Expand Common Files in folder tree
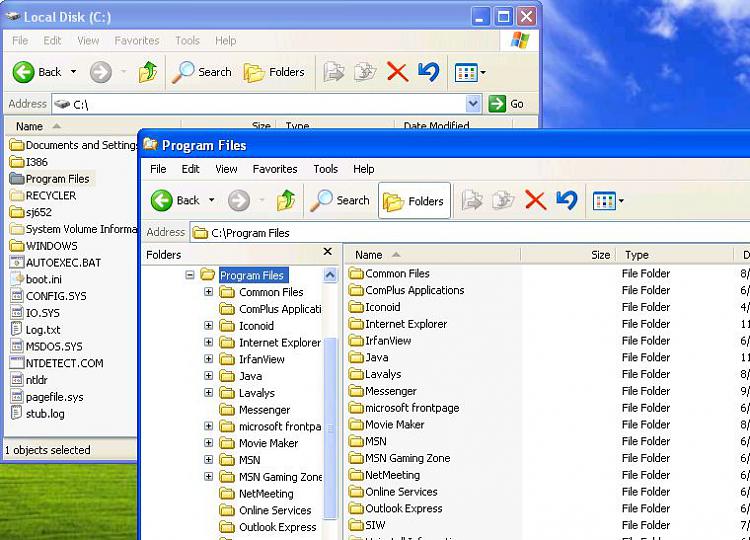 click(x=209, y=292)
